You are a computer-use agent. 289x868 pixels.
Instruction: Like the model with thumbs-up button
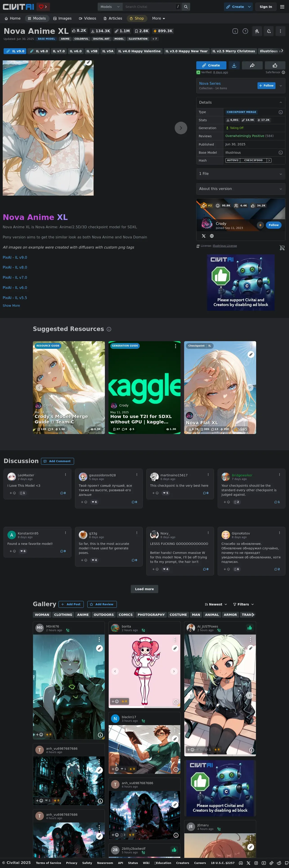click(x=275, y=65)
